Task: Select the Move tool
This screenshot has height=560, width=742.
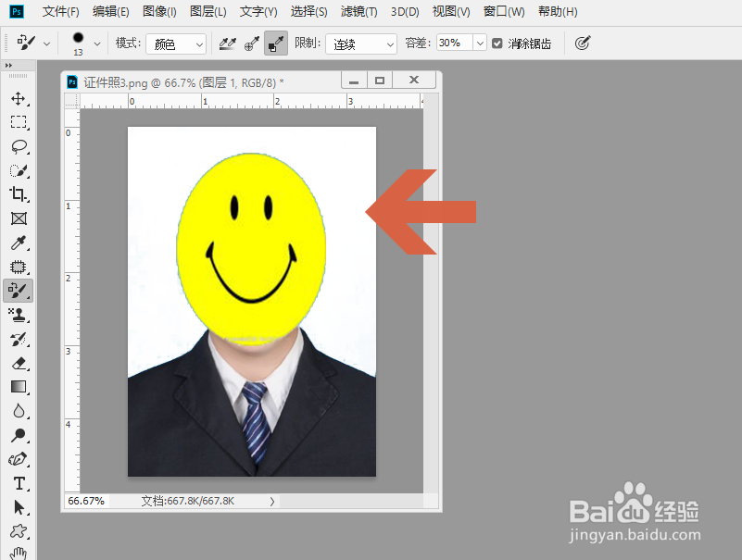Action: tap(19, 98)
